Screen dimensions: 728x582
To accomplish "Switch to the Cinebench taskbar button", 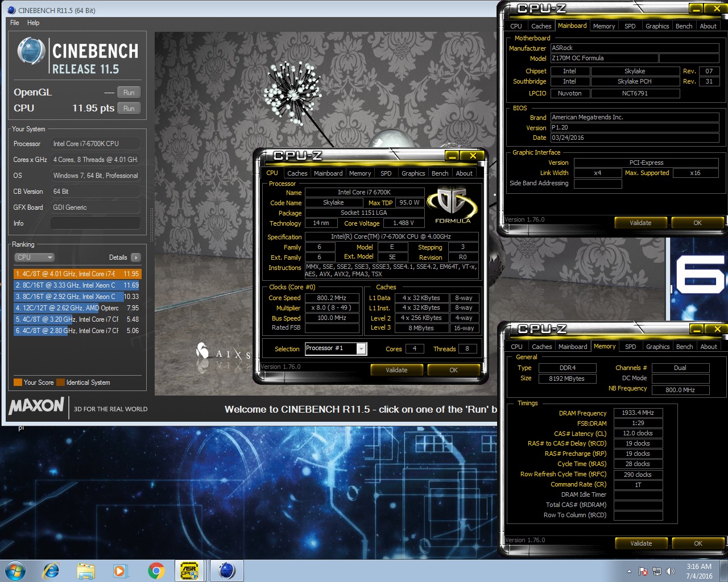I will [227, 571].
